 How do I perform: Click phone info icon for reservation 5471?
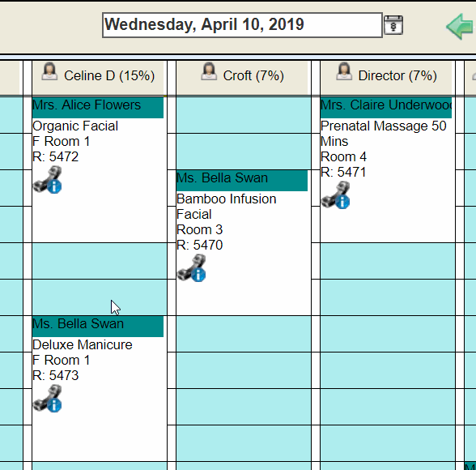coord(335,195)
